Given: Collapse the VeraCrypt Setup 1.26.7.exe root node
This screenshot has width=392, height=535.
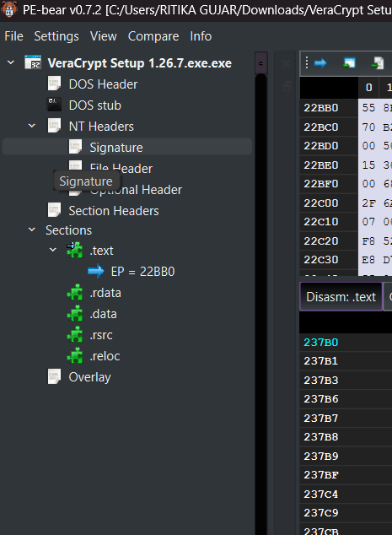Looking at the screenshot, I should (11, 62).
